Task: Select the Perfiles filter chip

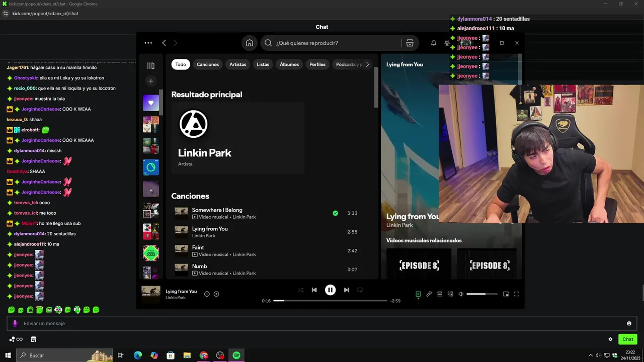Action: (317, 64)
